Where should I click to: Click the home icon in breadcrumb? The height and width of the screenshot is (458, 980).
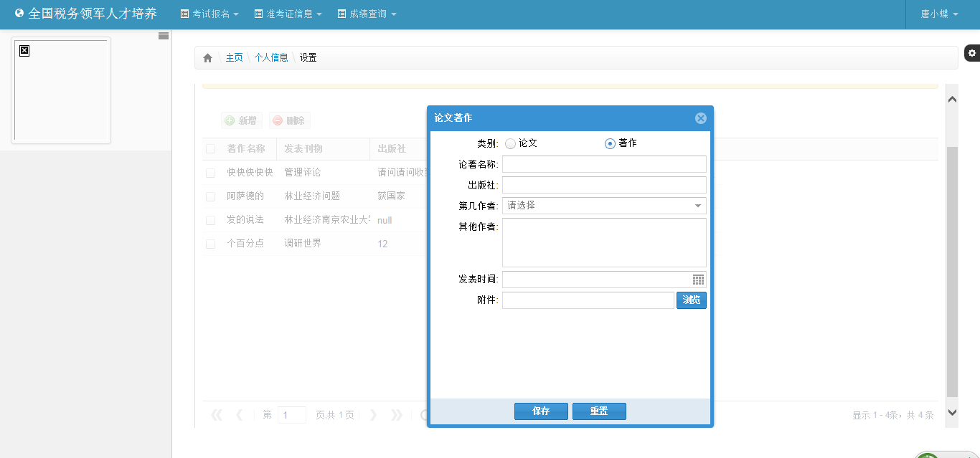point(207,58)
